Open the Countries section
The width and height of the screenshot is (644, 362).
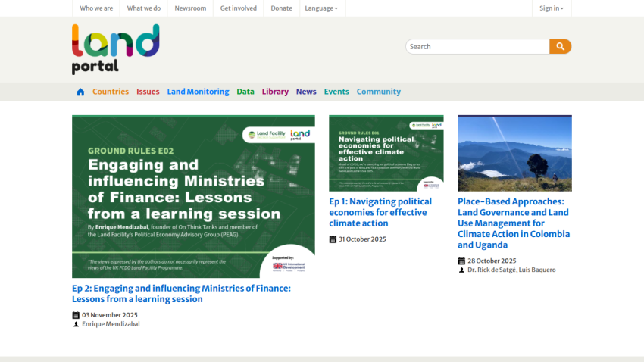click(x=111, y=92)
